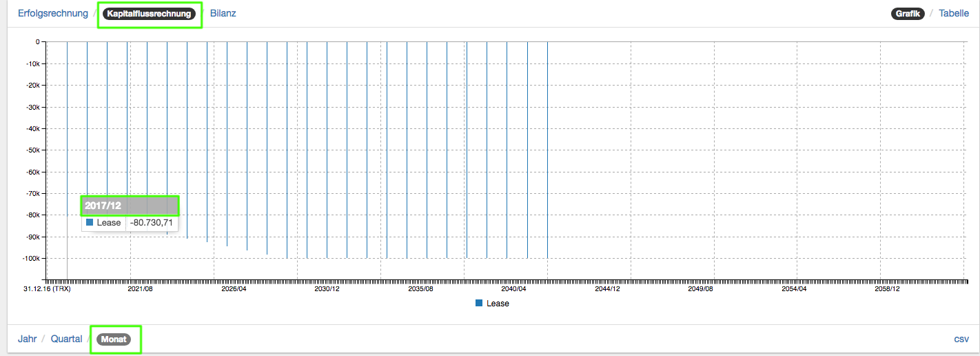Click the 31.12.16 (TRX) axis label
The height and width of the screenshot is (356, 980).
pos(46,289)
